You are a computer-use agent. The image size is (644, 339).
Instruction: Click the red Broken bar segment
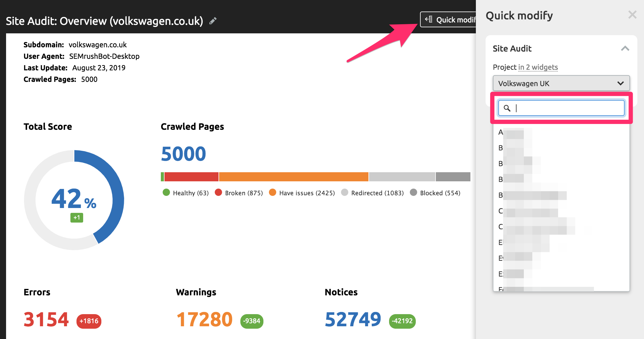click(x=192, y=177)
